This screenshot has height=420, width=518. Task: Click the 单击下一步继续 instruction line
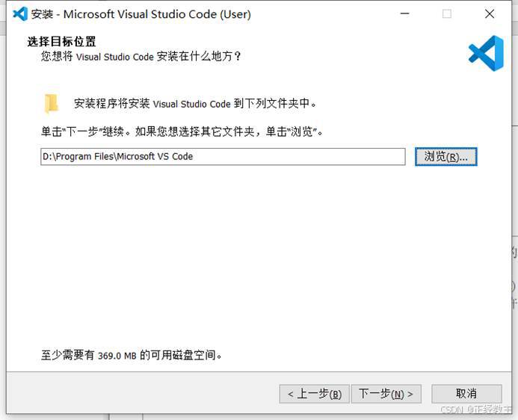(x=182, y=132)
